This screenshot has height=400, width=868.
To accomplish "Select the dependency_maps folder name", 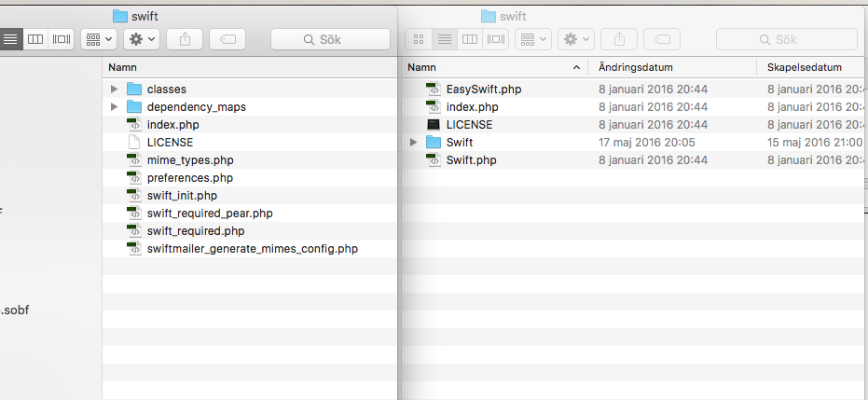I will tap(197, 107).
